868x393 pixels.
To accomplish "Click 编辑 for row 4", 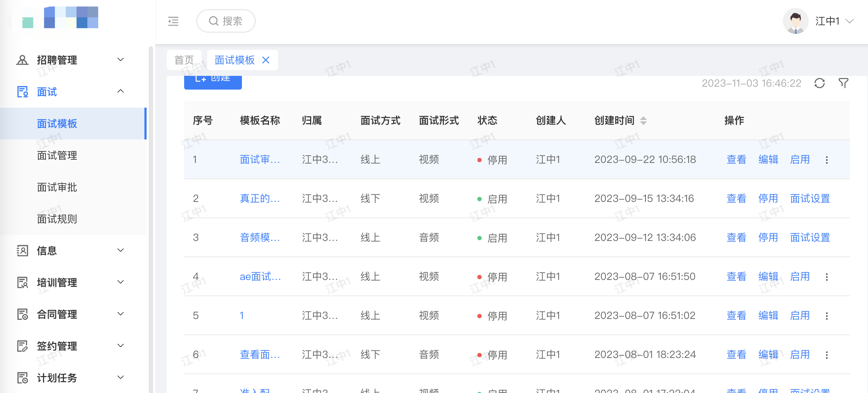I will (x=768, y=276).
